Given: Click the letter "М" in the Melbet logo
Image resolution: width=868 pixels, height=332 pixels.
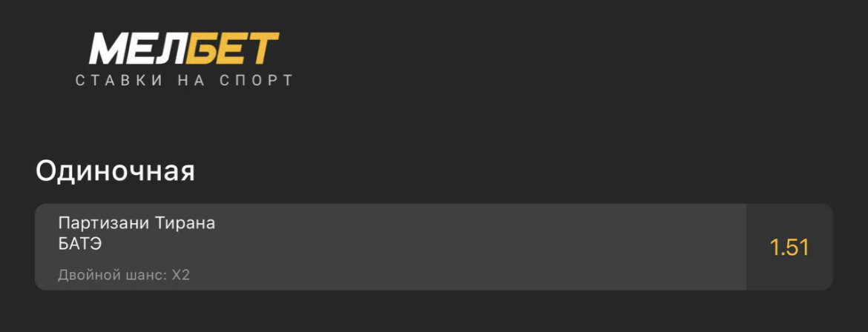Looking at the screenshot, I should (x=105, y=50).
